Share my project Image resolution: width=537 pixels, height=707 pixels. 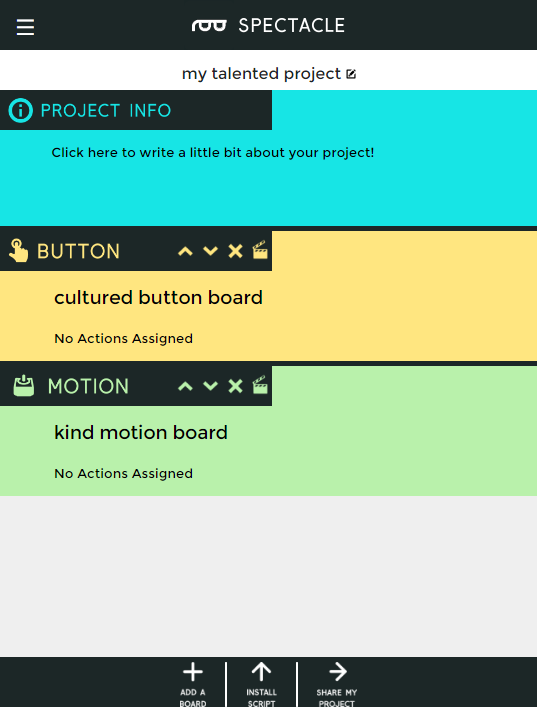[x=337, y=684]
